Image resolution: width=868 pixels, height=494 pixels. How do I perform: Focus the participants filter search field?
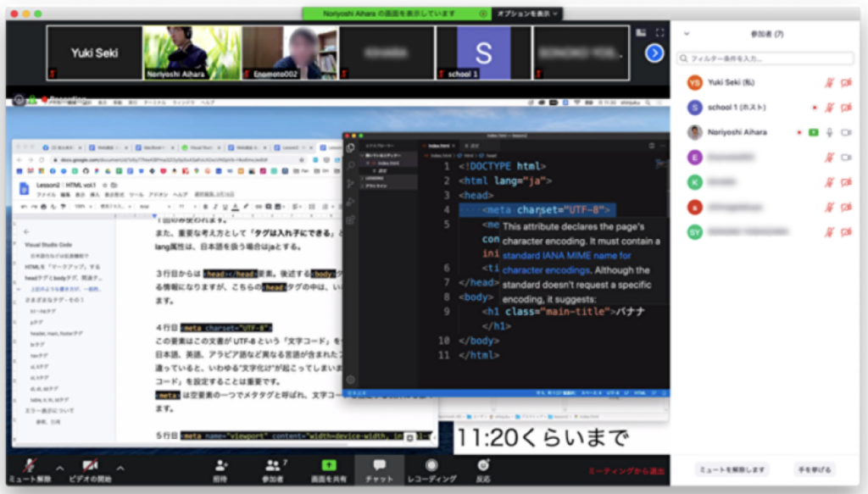click(x=765, y=58)
